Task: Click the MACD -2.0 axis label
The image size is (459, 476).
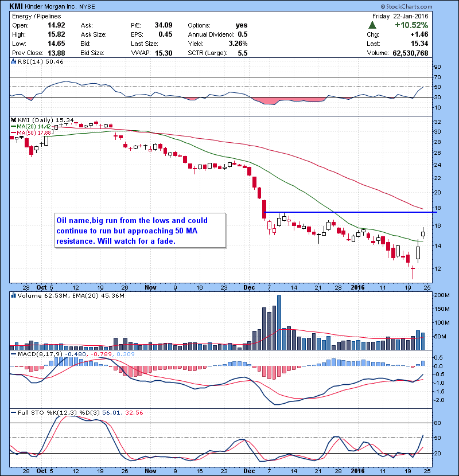Action: pos(439,400)
